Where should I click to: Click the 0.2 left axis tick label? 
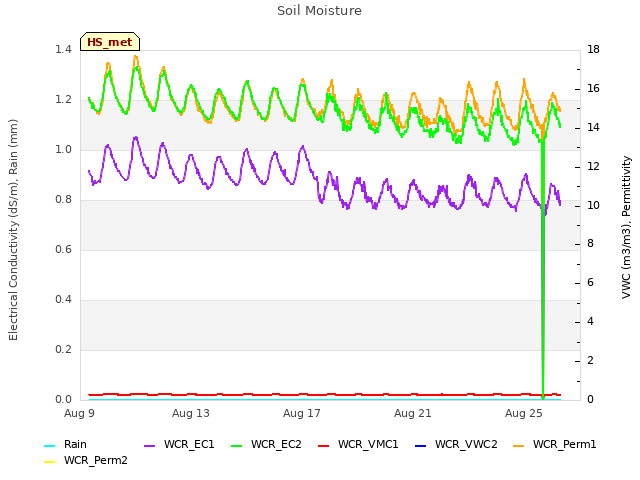(63, 349)
